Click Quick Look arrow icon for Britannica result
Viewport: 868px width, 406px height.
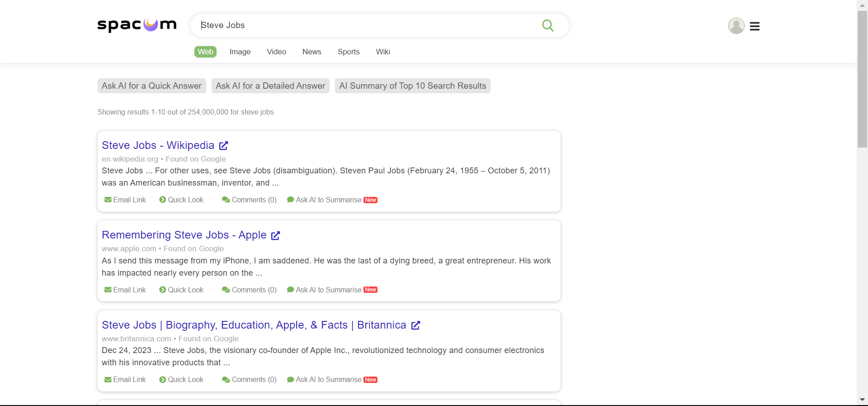coord(163,379)
